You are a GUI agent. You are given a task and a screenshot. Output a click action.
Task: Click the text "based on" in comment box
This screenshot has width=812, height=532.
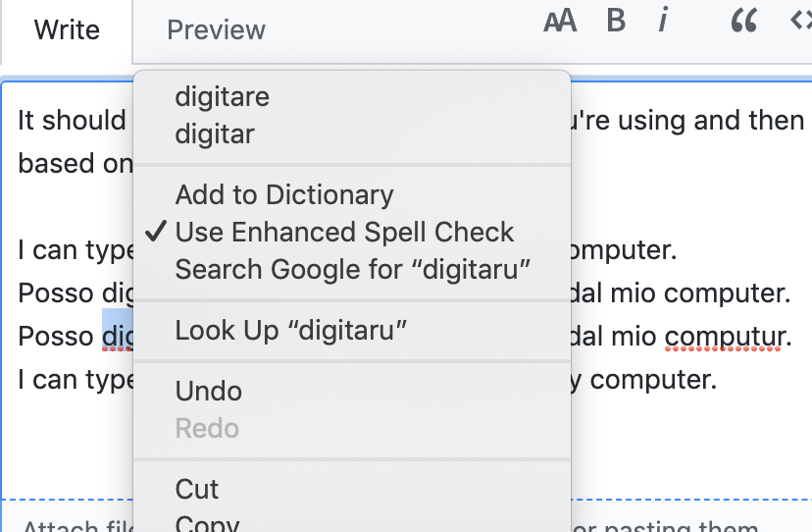[x=76, y=164]
